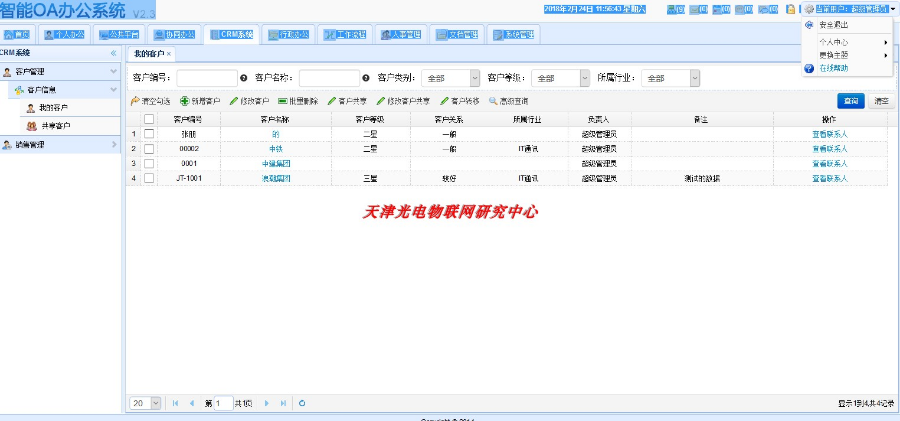Check row 1 checkbox for 张丽
The width and height of the screenshot is (900, 421).
point(149,134)
